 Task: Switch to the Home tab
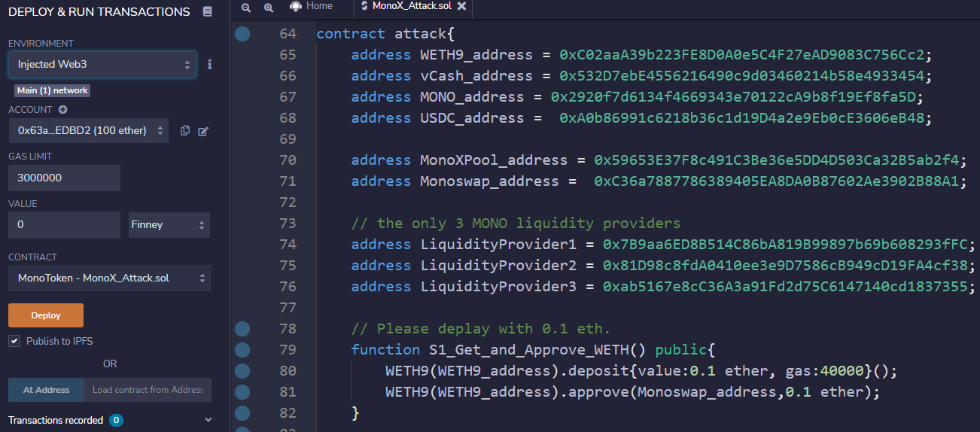[312, 6]
